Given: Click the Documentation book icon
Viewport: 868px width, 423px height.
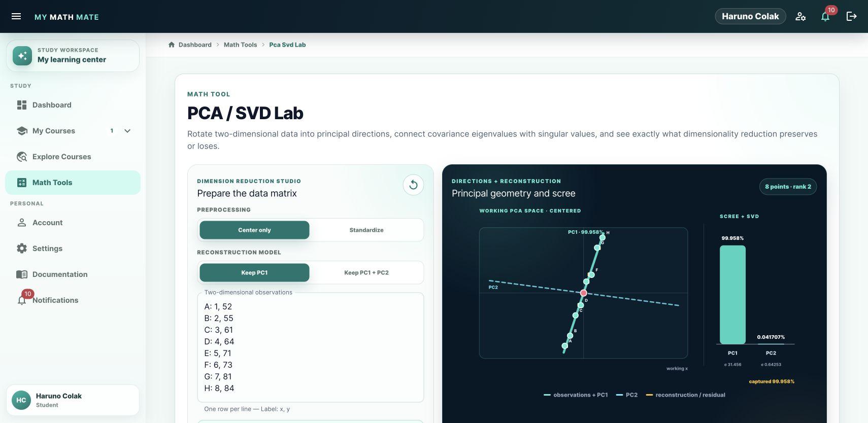Looking at the screenshot, I should [22, 274].
